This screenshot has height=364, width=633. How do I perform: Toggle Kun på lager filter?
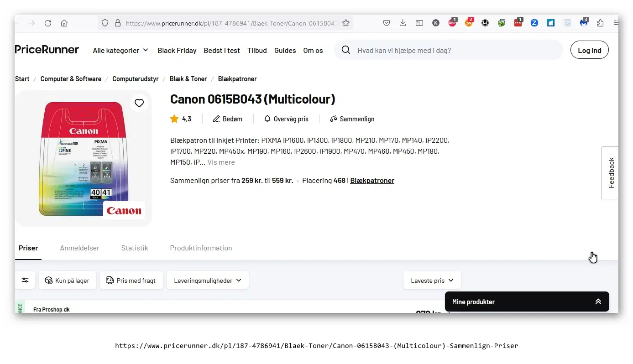tap(67, 280)
